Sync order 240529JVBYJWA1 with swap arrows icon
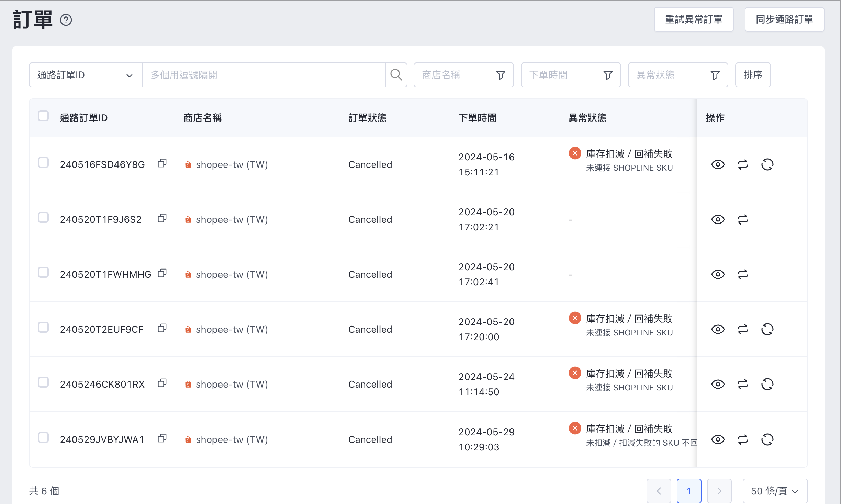This screenshot has height=504, width=841. tap(743, 439)
